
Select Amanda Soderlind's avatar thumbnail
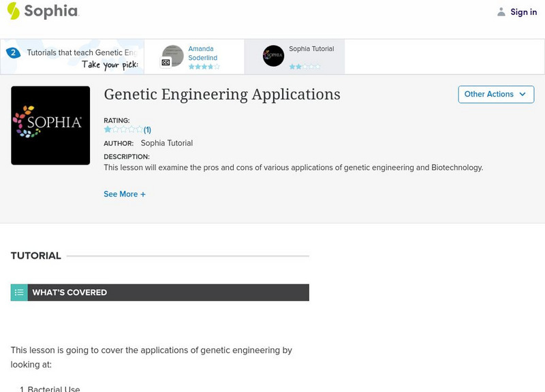pos(173,54)
